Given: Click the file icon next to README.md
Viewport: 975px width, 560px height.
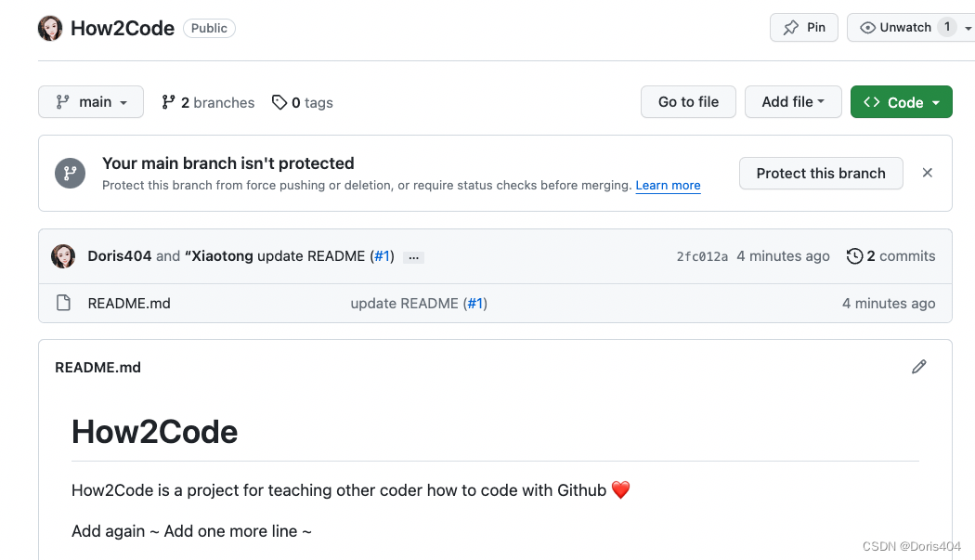Looking at the screenshot, I should 63,303.
